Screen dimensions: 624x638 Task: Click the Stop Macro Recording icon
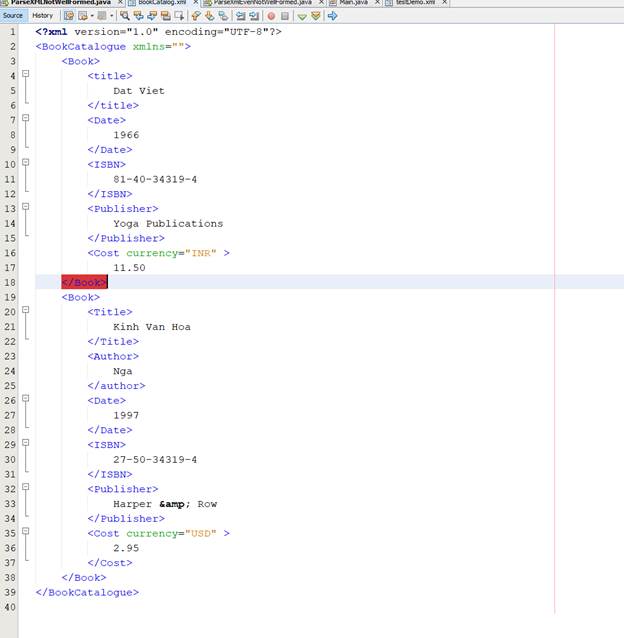coord(285,16)
